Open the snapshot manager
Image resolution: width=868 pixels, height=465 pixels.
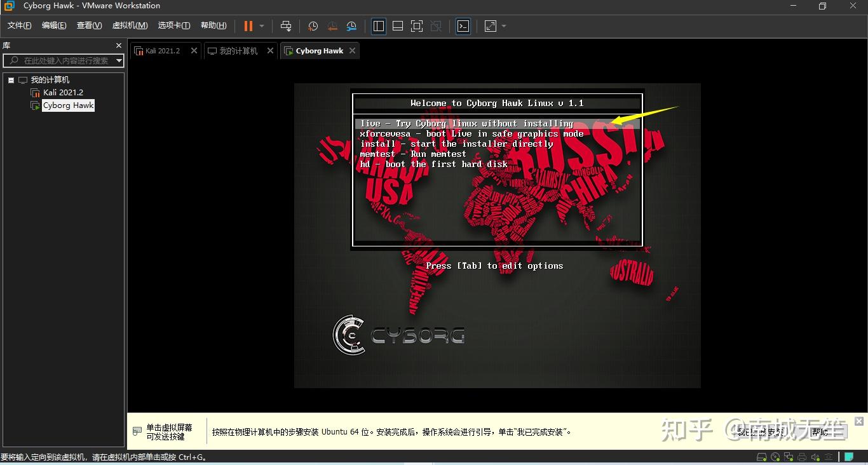(x=352, y=26)
